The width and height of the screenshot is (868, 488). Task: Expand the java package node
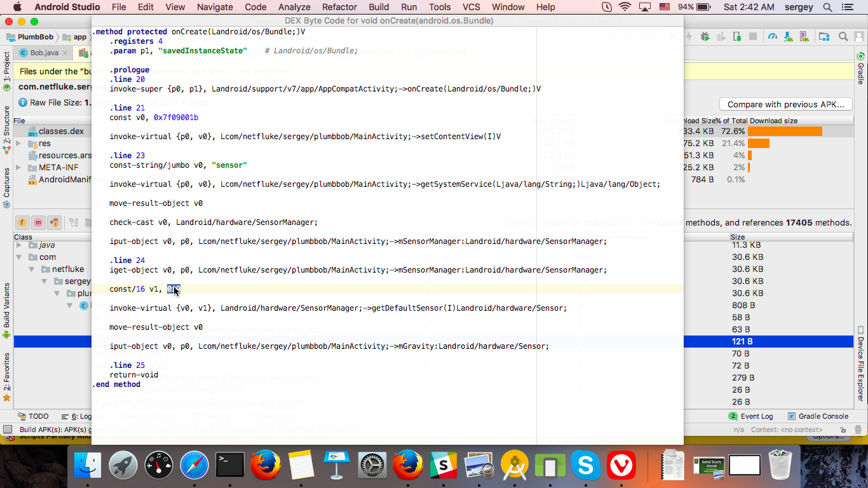pyautogui.click(x=20, y=245)
